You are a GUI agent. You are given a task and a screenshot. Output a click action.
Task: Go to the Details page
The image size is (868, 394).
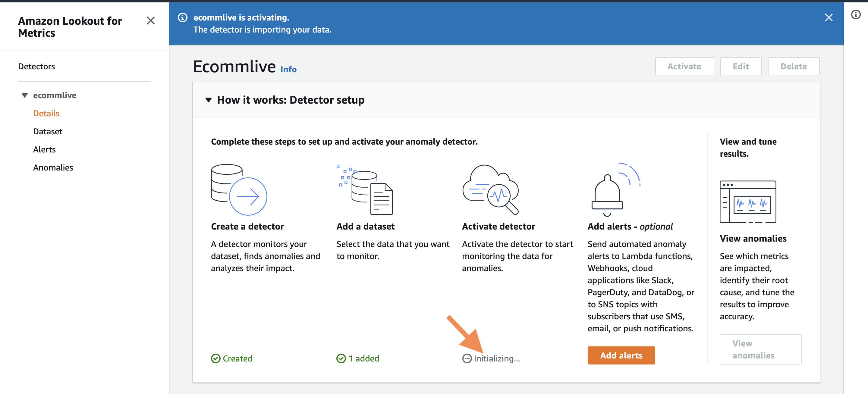pos(46,114)
